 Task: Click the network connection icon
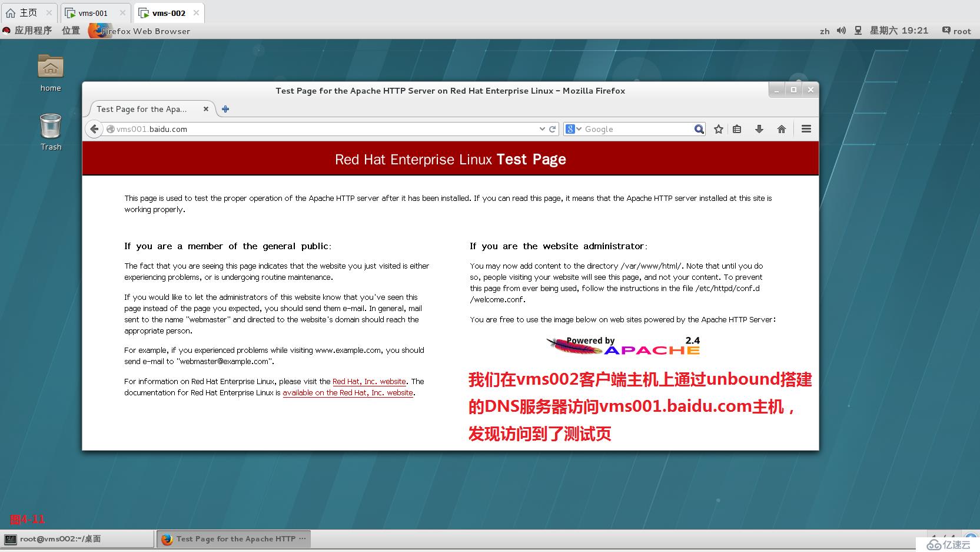pyautogui.click(x=858, y=31)
